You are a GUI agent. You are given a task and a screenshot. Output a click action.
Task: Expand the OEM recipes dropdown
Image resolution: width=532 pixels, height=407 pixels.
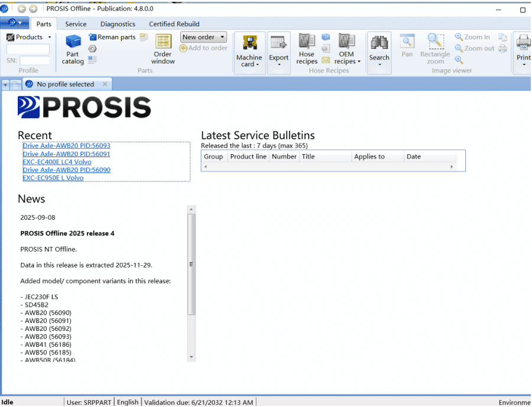[359, 62]
